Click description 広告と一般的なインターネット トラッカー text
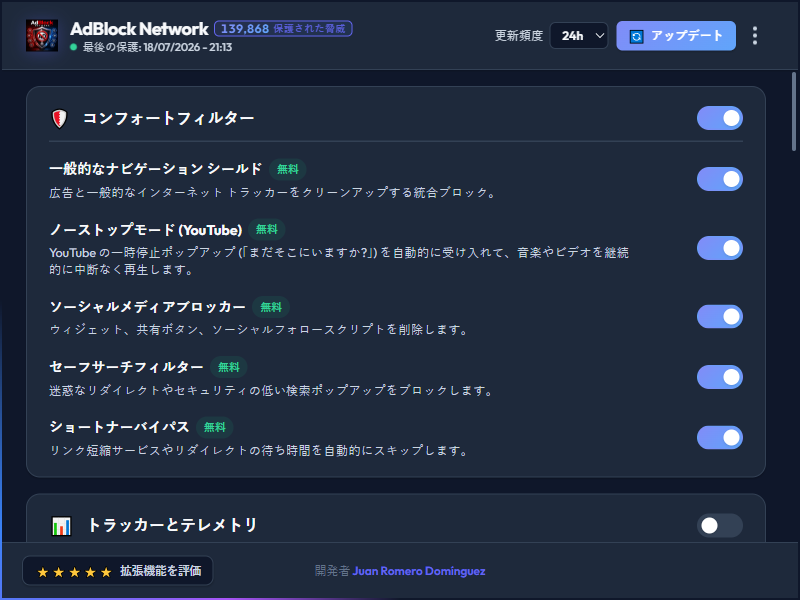800x600 pixels. pyautogui.click(x=273, y=193)
